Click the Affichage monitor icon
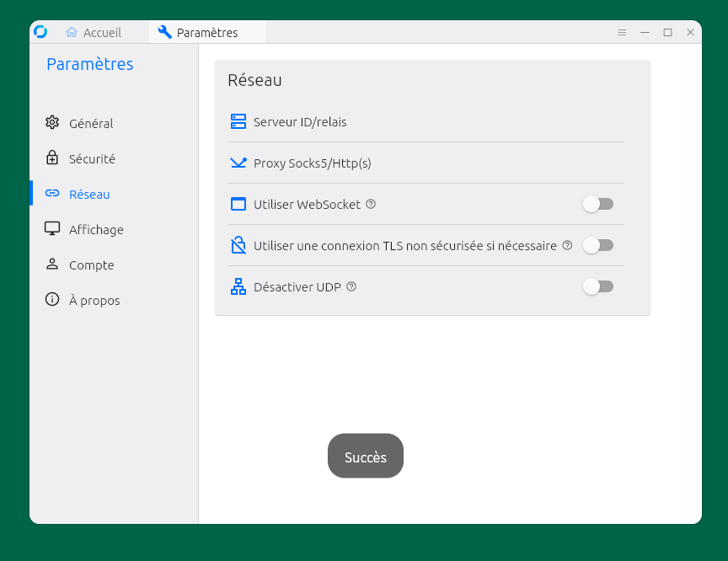 coord(52,228)
